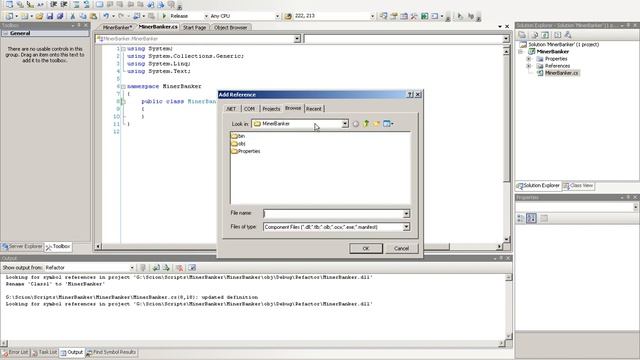Click the Alphabetical sort icon in Properties panel
This screenshot has width=640, height=360.
tap(531, 218)
